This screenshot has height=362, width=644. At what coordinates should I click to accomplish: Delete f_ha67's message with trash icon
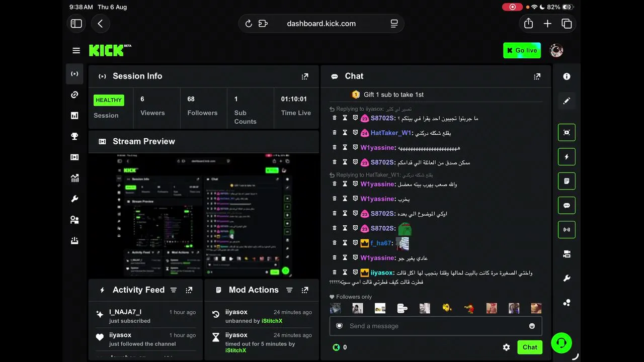click(x=335, y=243)
